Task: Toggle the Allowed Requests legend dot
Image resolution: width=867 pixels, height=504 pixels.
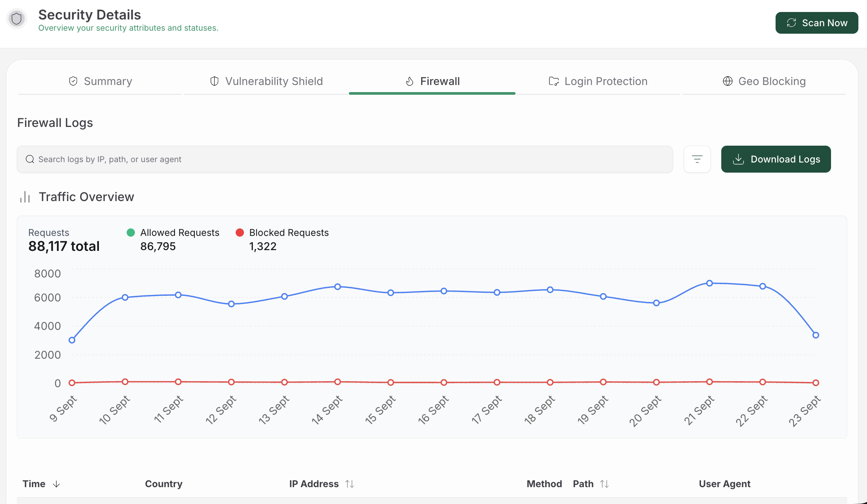Action: pos(131,233)
